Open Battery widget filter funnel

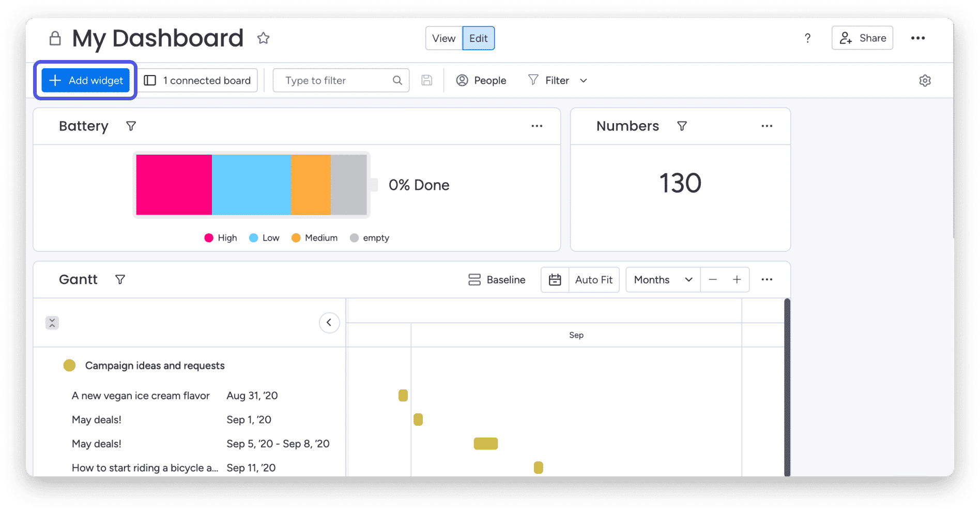click(x=131, y=126)
